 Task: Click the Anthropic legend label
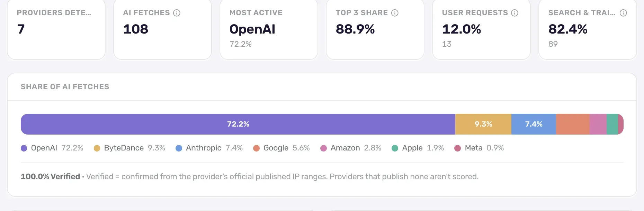[x=204, y=148]
